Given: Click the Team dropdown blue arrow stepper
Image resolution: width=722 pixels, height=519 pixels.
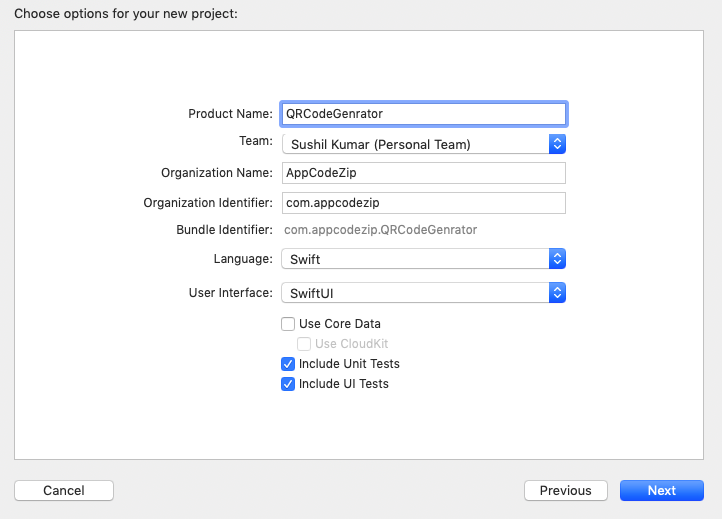Looking at the screenshot, I should click(558, 144).
